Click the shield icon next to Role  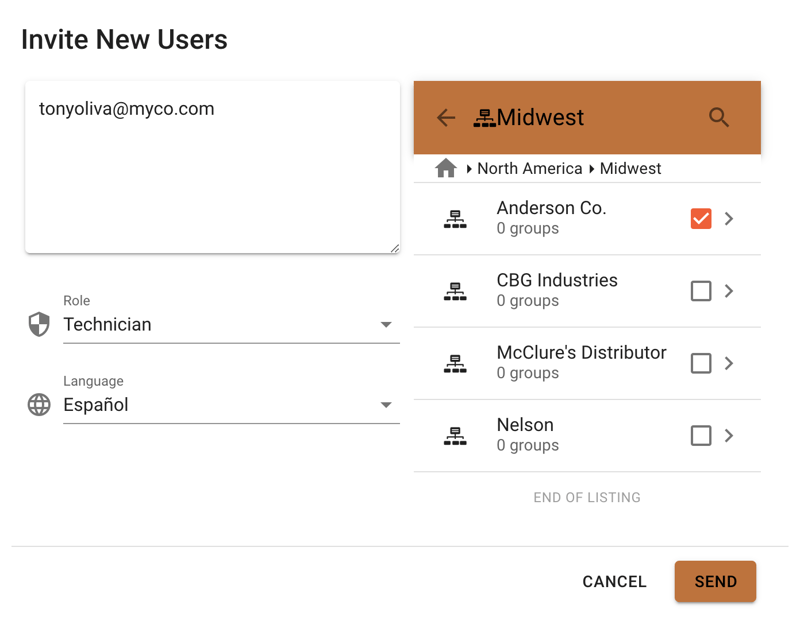click(38, 323)
